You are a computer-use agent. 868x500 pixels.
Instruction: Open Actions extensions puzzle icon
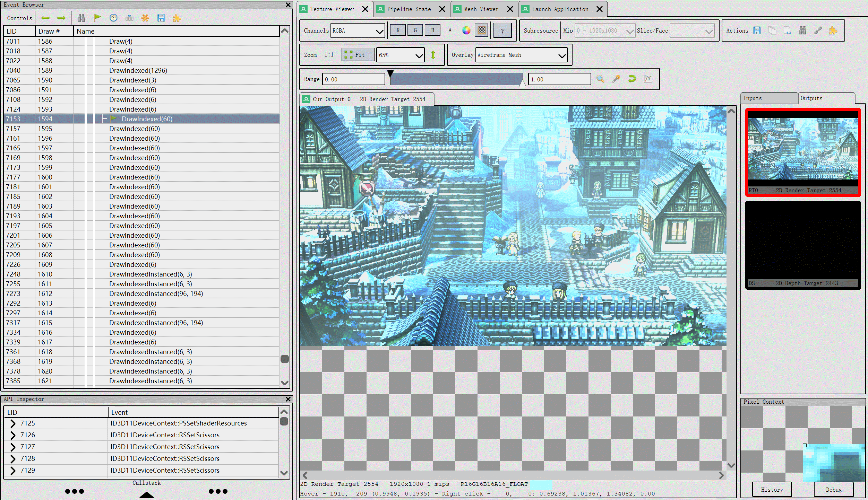tap(833, 30)
